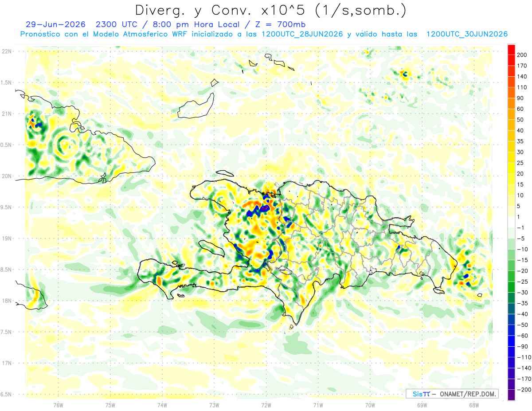Click the 73W longitude label
Screen dimensions: 532x411
(x=214, y=405)
